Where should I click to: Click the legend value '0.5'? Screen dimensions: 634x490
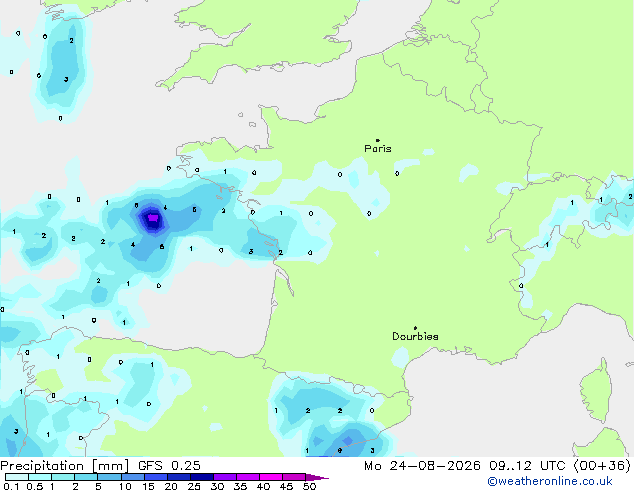click(35, 486)
